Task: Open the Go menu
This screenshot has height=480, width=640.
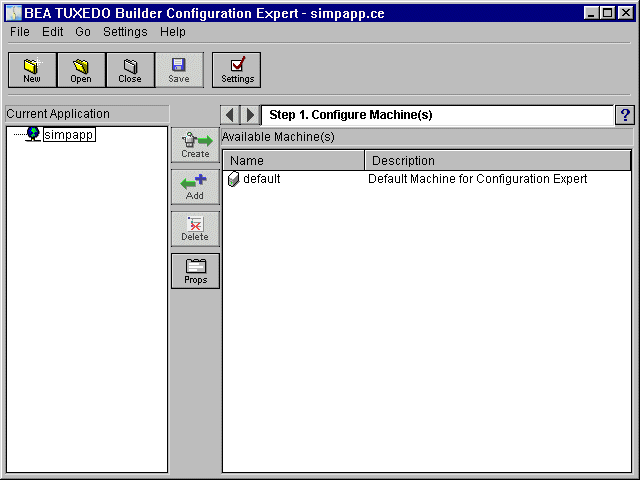Action: pyautogui.click(x=83, y=31)
